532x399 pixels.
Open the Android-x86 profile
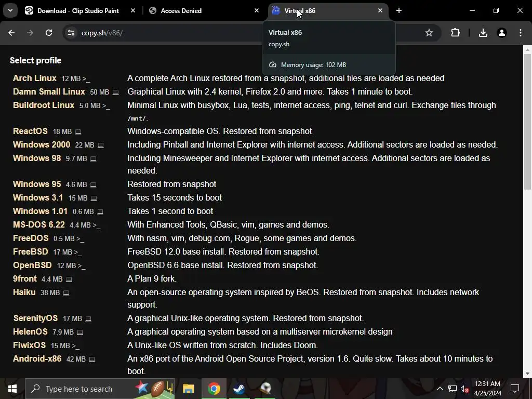point(37,359)
